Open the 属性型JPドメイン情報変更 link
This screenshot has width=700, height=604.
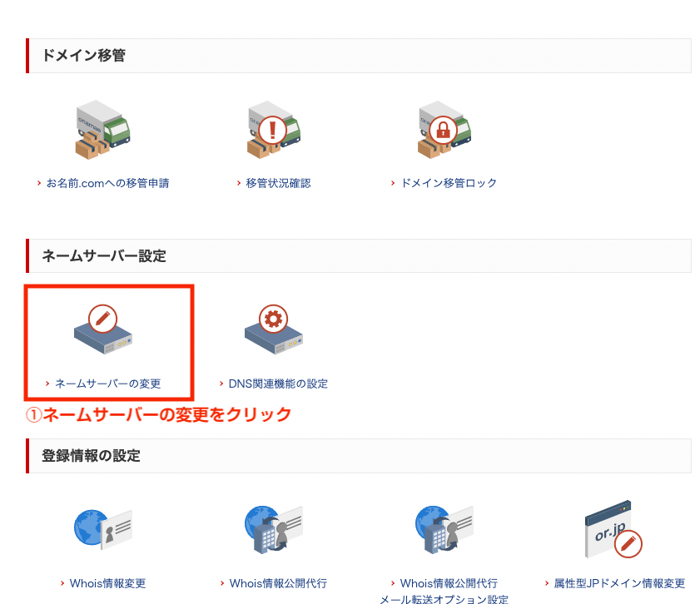point(619,583)
